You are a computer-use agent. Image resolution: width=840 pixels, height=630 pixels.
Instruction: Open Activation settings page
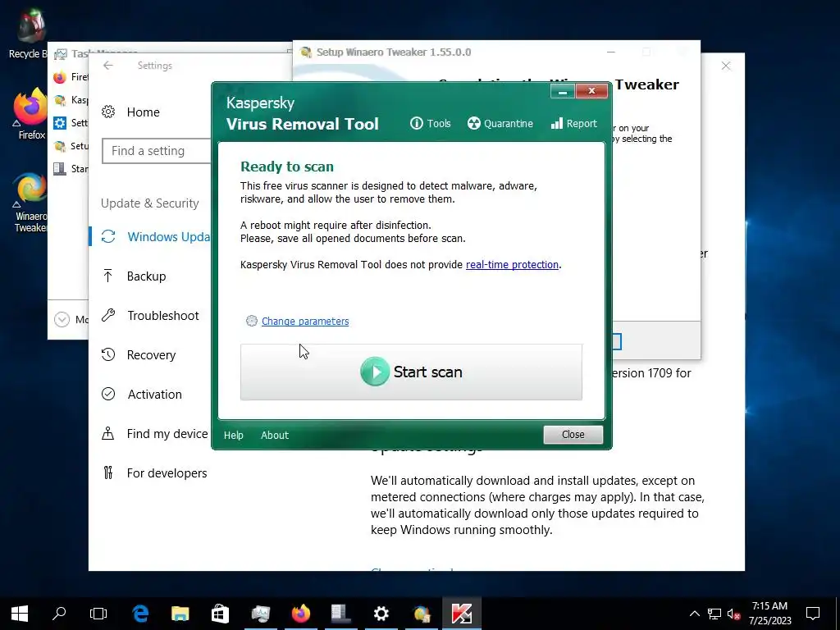pos(154,395)
